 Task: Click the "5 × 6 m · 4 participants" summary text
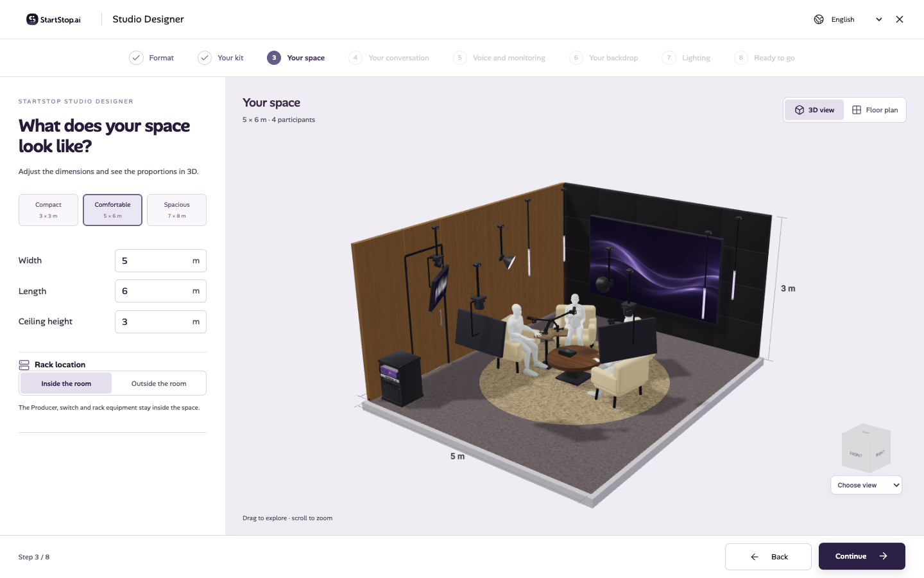(278, 120)
